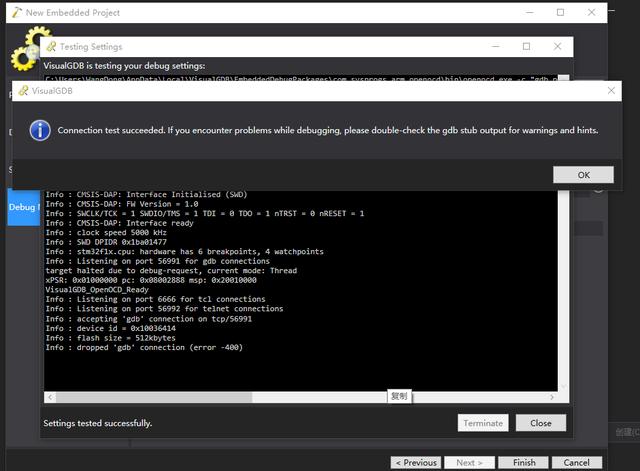Go back with the Previous button
Screen dimensions: 640x471
pos(416,462)
